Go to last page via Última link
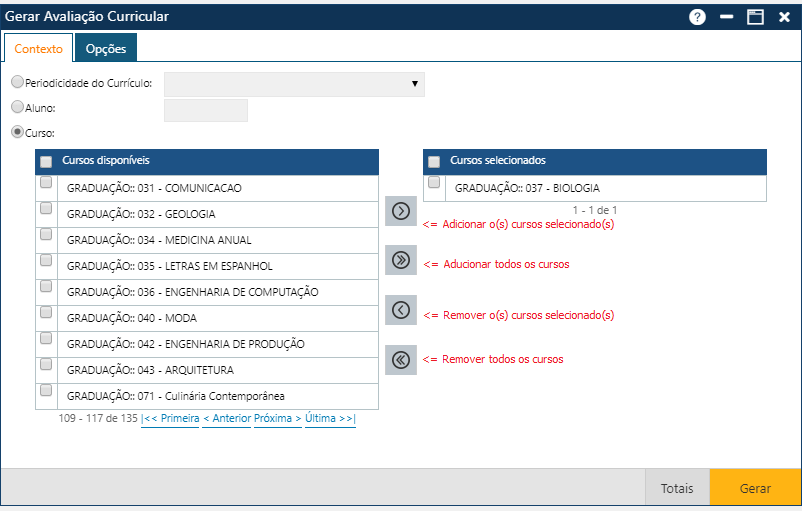 pyautogui.click(x=330, y=418)
